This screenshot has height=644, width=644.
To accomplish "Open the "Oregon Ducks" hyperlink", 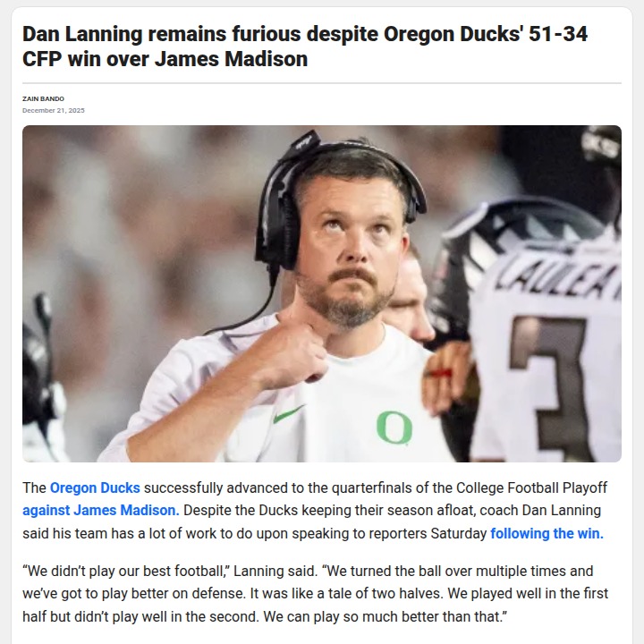I will click(95, 487).
